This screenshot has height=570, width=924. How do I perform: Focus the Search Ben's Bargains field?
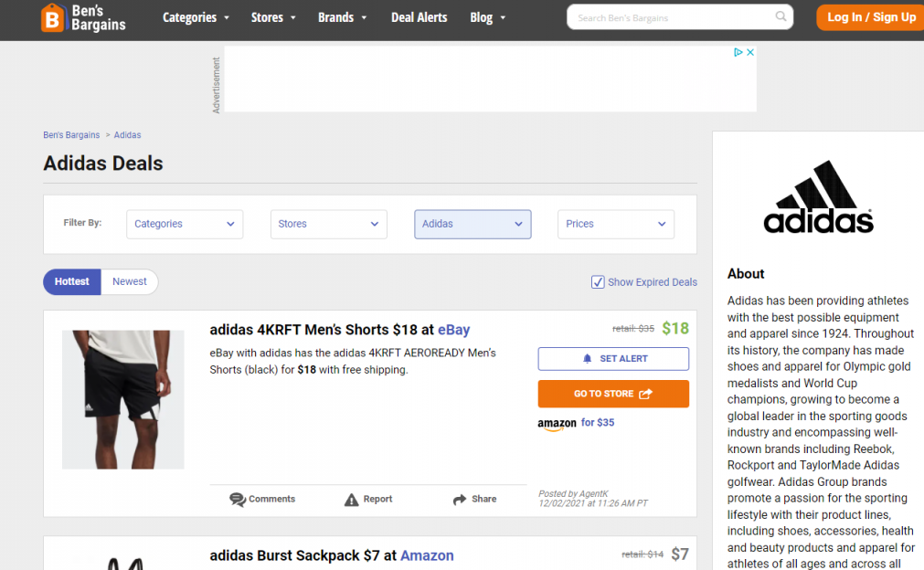coord(679,17)
